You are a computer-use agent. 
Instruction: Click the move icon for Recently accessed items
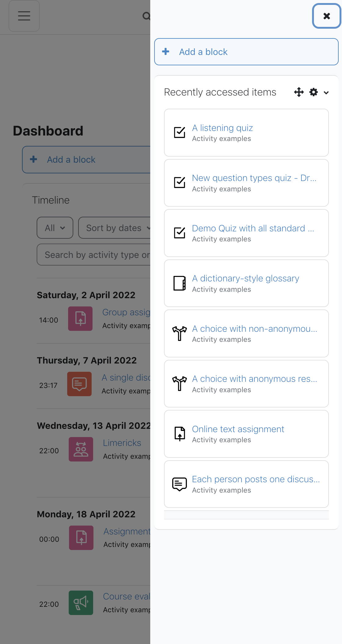click(299, 92)
